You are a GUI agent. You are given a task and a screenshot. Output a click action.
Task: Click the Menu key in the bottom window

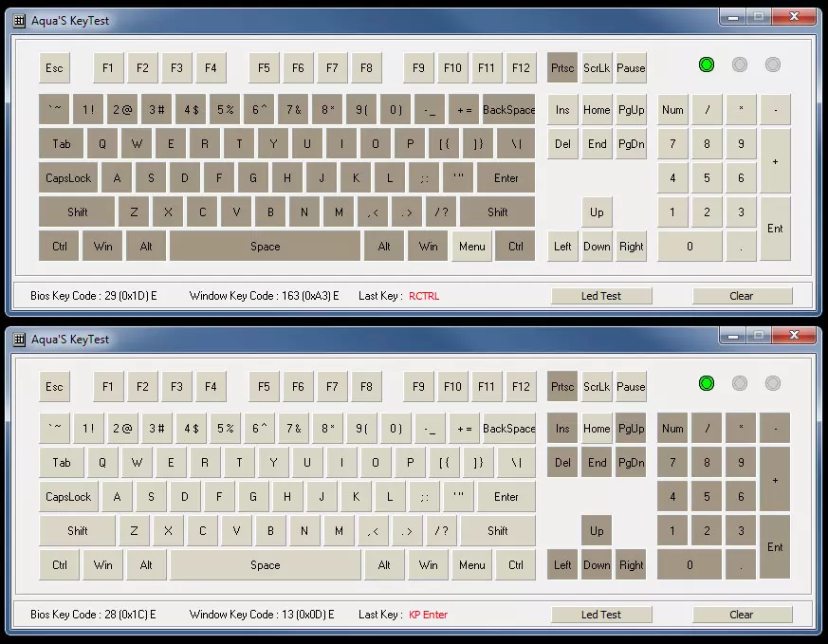[x=471, y=565]
